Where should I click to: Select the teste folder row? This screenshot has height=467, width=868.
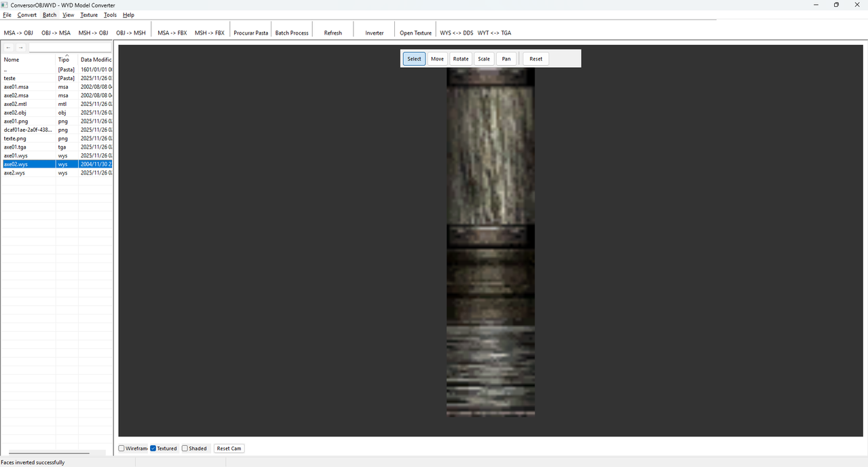pyautogui.click(x=57, y=78)
